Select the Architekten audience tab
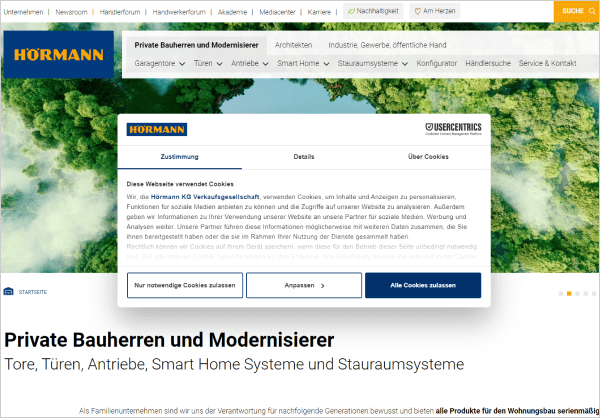Image resolution: width=600 pixels, height=418 pixels. (293, 45)
